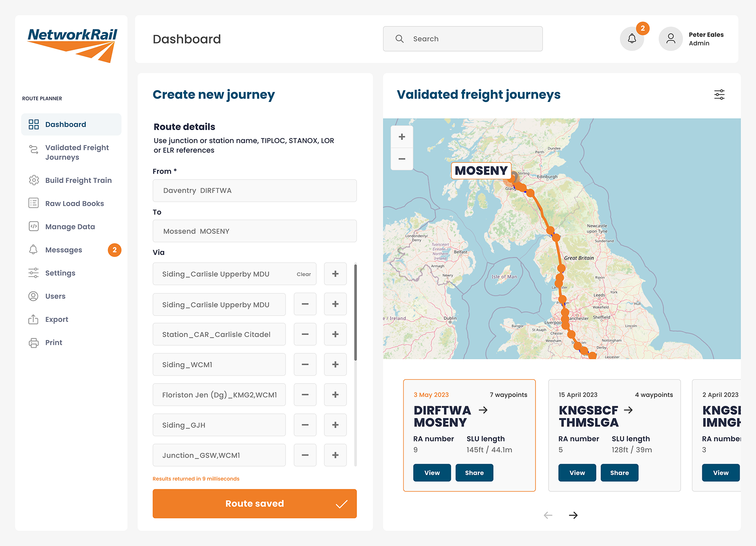Share the DIRFTWA to MOSENY journey

(x=474, y=473)
